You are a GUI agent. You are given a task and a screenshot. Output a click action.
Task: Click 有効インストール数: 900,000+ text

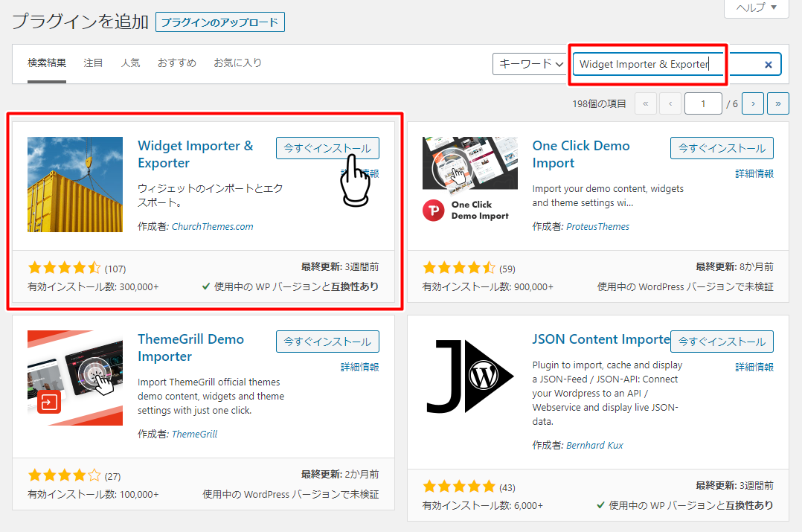pos(488,287)
